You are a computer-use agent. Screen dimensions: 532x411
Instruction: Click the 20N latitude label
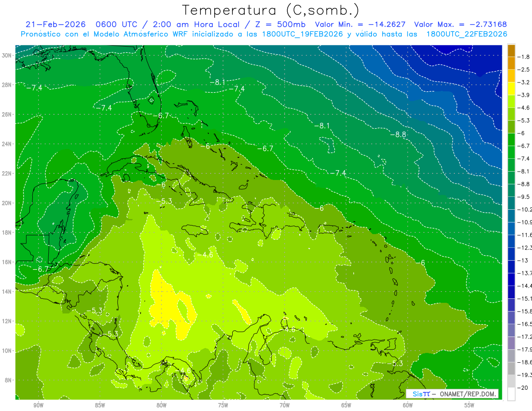point(7,203)
